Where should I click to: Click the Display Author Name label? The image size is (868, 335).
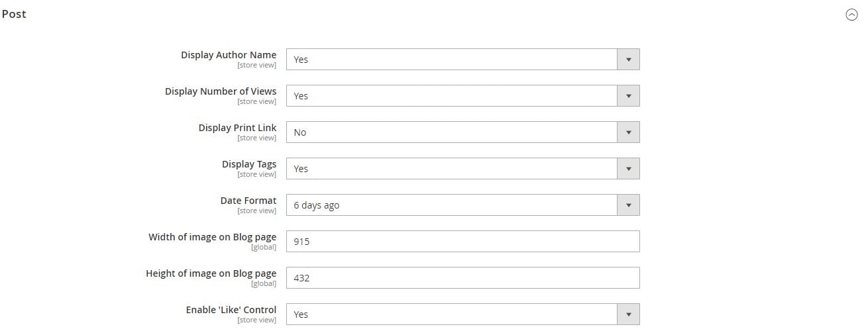[x=229, y=55]
